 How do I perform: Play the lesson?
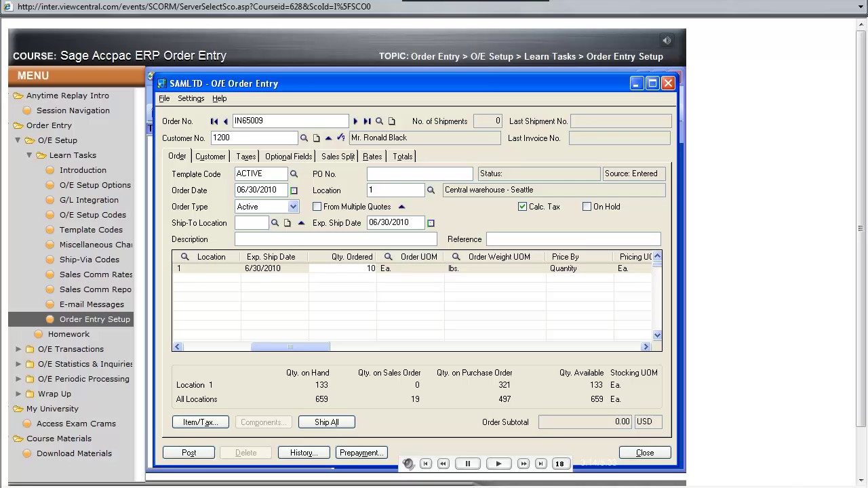click(498, 464)
